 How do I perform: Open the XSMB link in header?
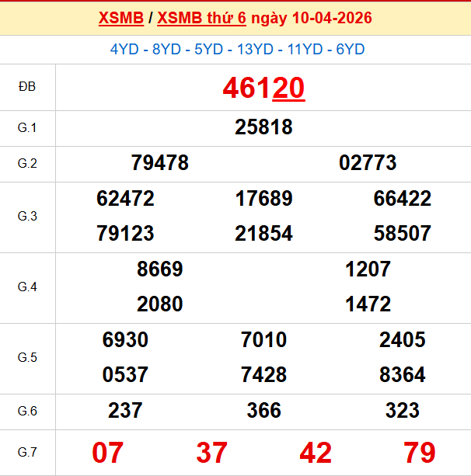click(121, 18)
